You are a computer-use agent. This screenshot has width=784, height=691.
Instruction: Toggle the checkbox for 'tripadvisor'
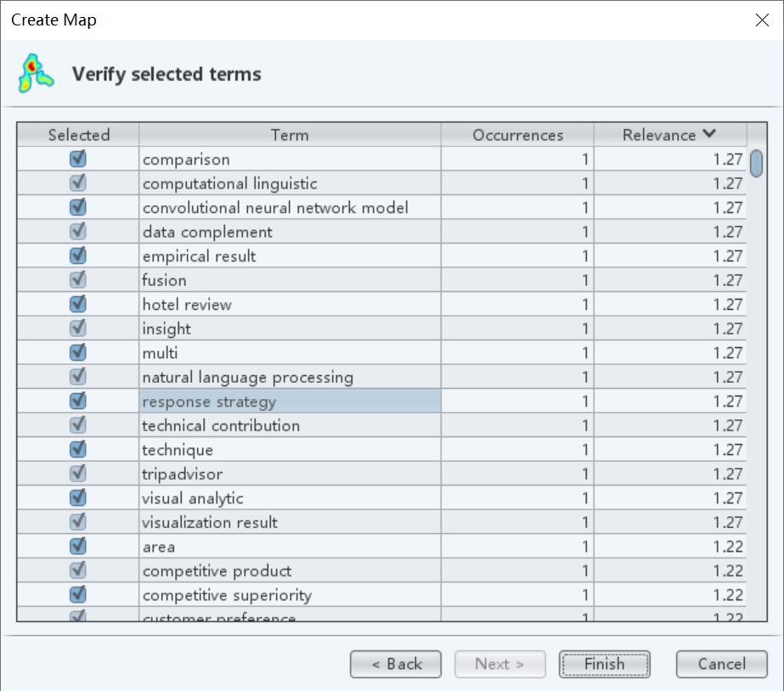(x=78, y=473)
